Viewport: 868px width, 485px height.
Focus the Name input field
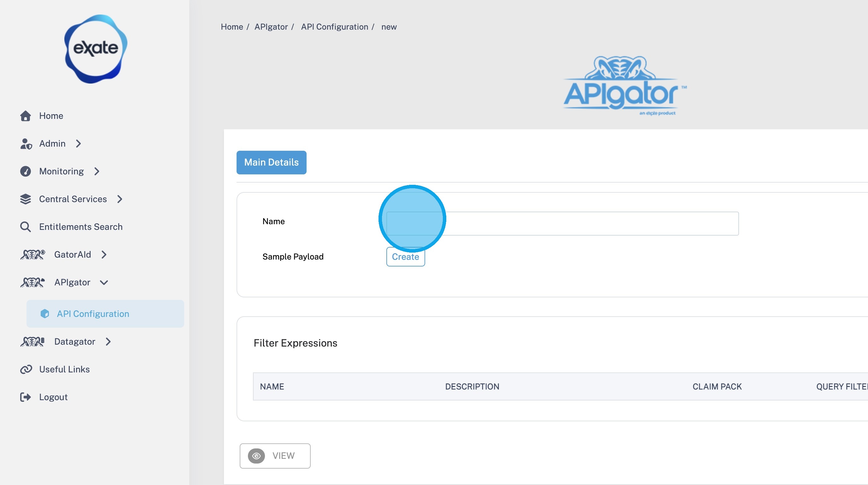pyautogui.click(x=562, y=224)
